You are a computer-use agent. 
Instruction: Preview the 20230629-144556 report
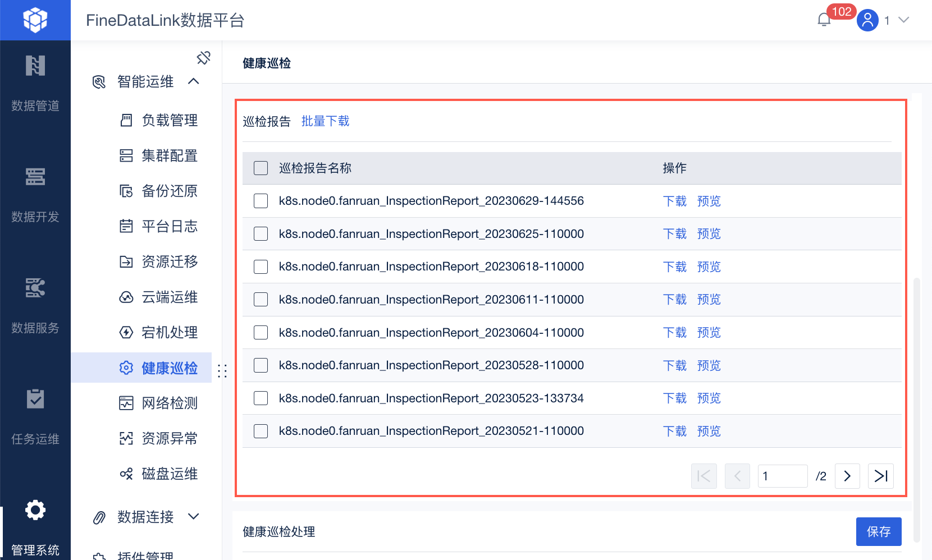click(x=709, y=201)
